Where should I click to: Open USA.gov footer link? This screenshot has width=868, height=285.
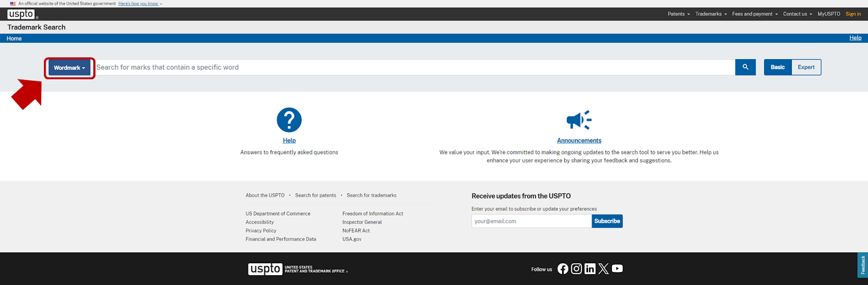click(352, 239)
